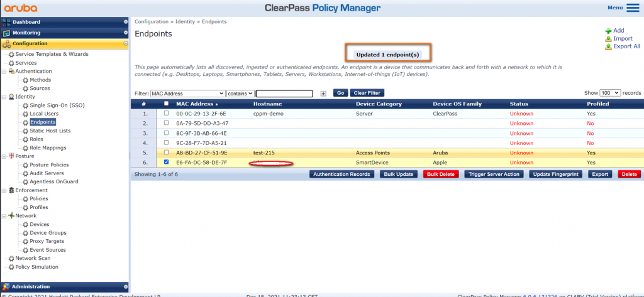Screen dimensions: 644x297
Task: Collapse the Network tree node
Action: (x=4, y=216)
